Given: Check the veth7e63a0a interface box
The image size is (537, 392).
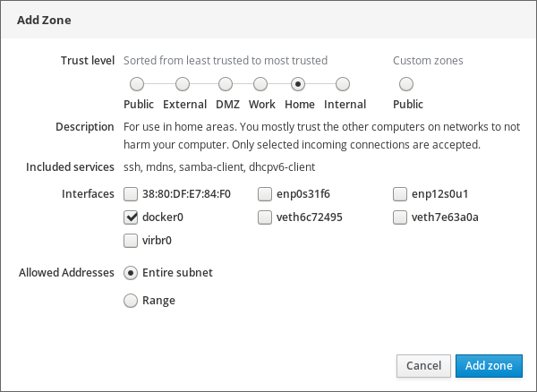Looking at the screenshot, I should [x=400, y=217].
